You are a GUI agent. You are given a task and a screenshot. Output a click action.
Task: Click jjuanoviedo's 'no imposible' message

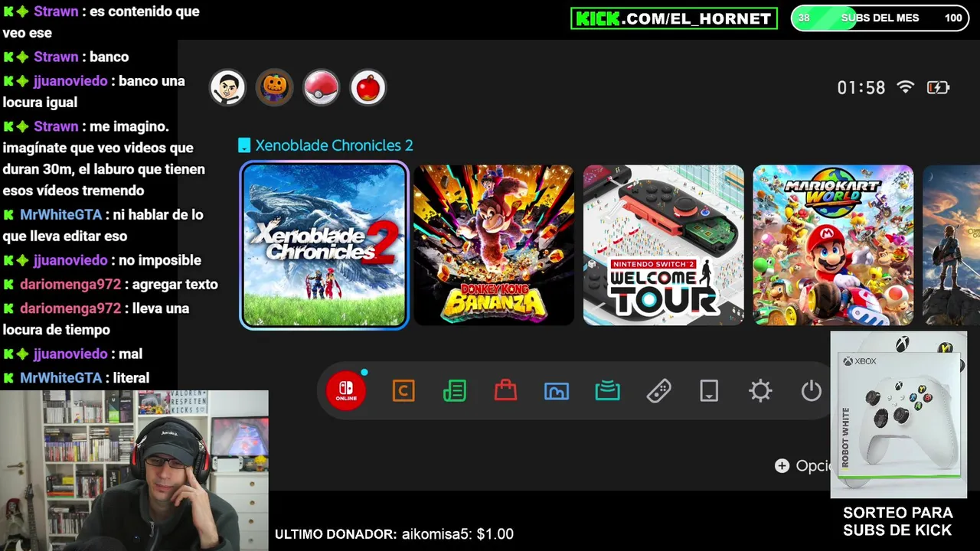click(x=102, y=260)
